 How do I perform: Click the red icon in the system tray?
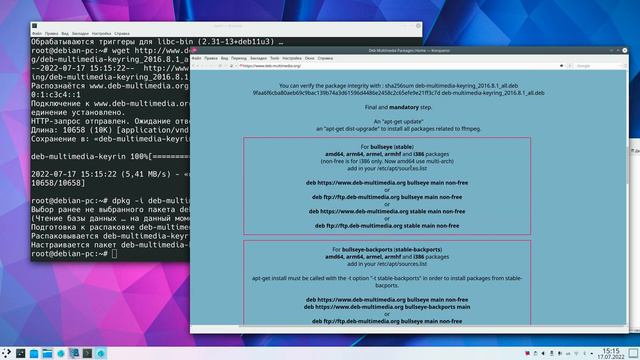pyautogui.click(x=527, y=353)
